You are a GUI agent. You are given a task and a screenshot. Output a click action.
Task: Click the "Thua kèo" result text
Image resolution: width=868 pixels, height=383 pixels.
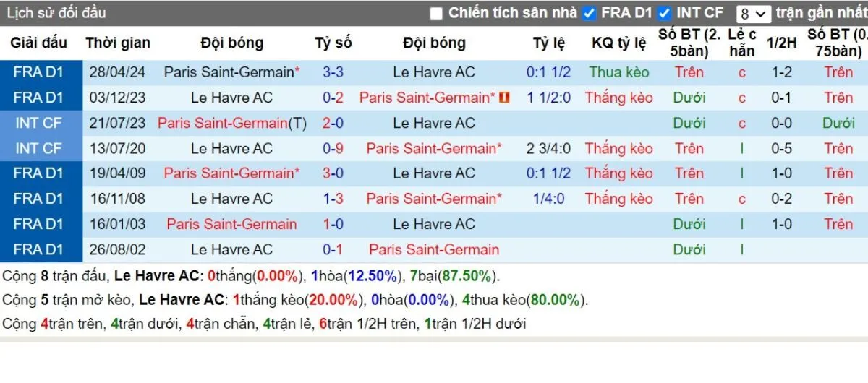[x=619, y=72]
